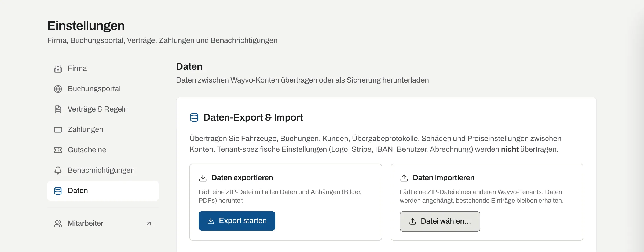This screenshot has width=644, height=252.
Task: Click the Daten-Export & Import card title
Action: [x=253, y=117]
